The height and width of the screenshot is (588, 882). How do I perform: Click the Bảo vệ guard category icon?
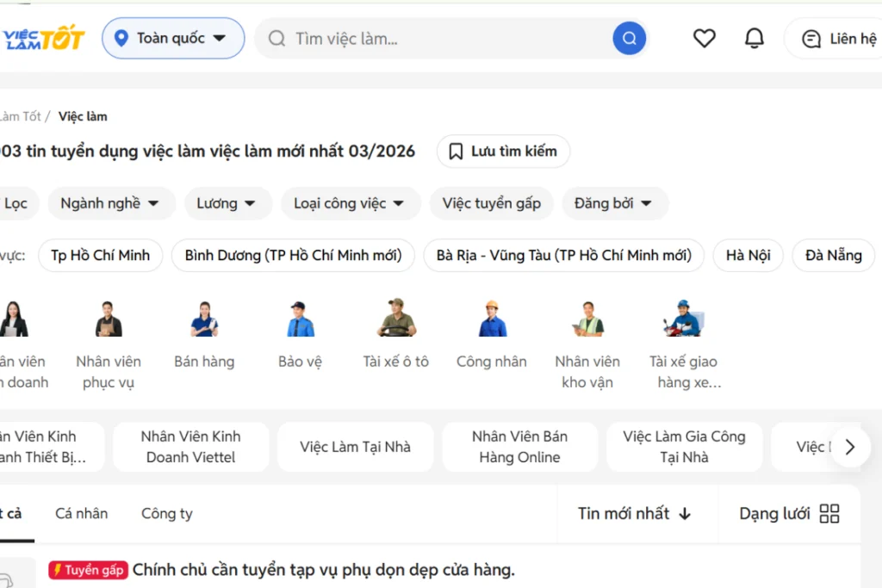(301, 319)
